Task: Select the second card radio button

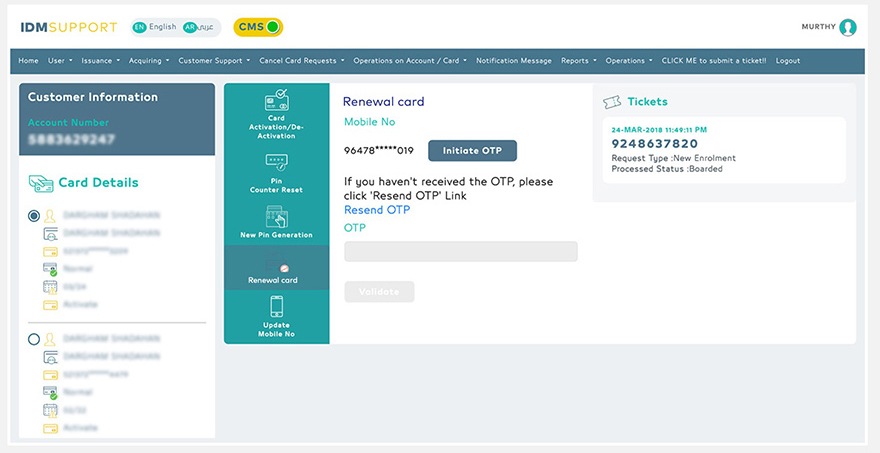Action: tap(35, 339)
